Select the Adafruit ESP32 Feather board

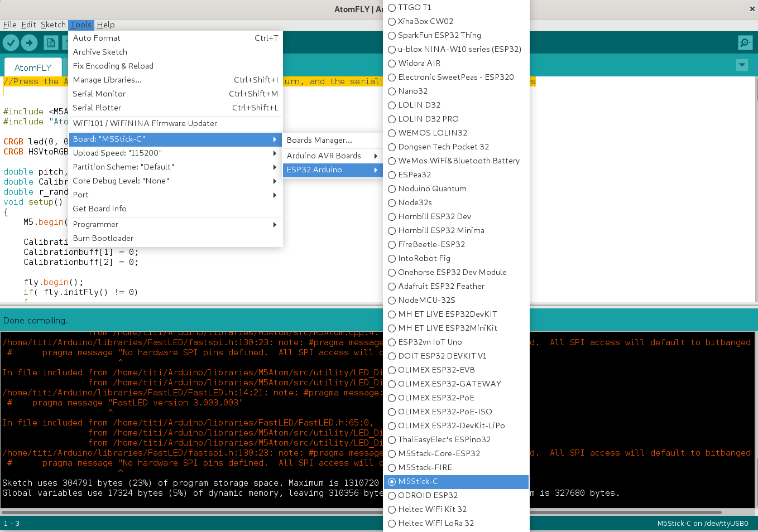pyautogui.click(x=441, y=287)
